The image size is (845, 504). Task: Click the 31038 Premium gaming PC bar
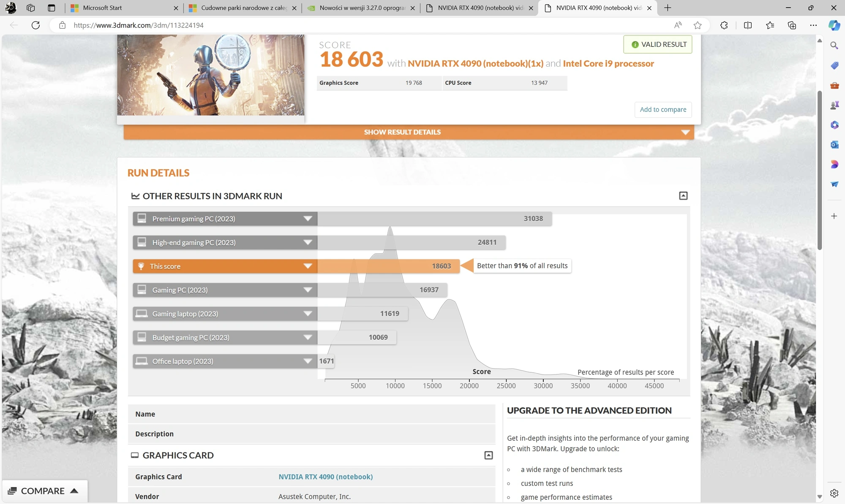pos(435,219)
